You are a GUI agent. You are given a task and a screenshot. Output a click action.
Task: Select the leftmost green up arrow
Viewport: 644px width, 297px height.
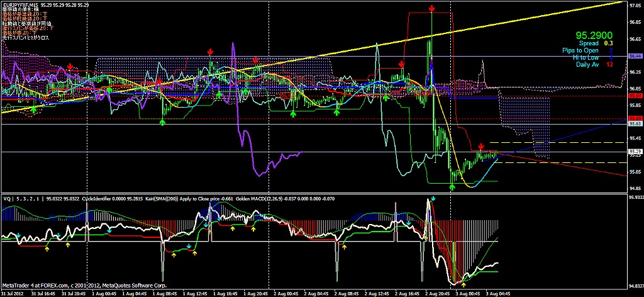33,109
